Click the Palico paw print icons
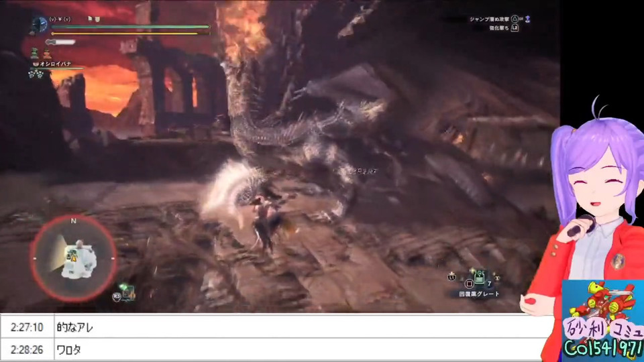Screen dimensions: 644x362 [x=36, y=74]
